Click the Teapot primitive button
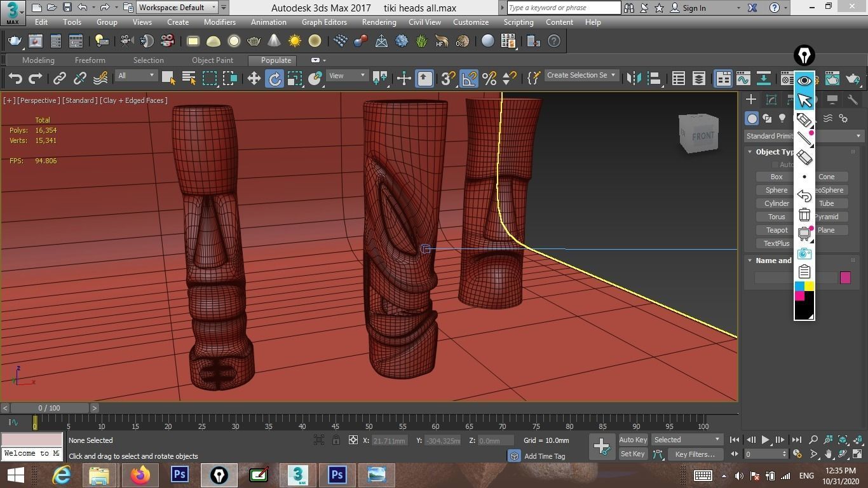Screen dimensions: 868x488 [776, 230]
